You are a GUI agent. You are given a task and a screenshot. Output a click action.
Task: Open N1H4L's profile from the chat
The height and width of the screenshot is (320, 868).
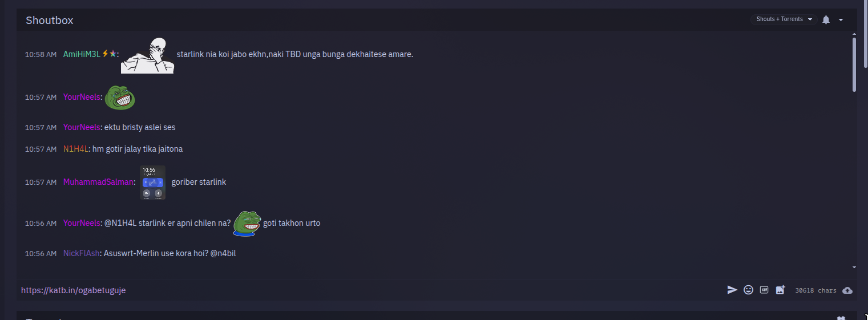coord(75,149)
